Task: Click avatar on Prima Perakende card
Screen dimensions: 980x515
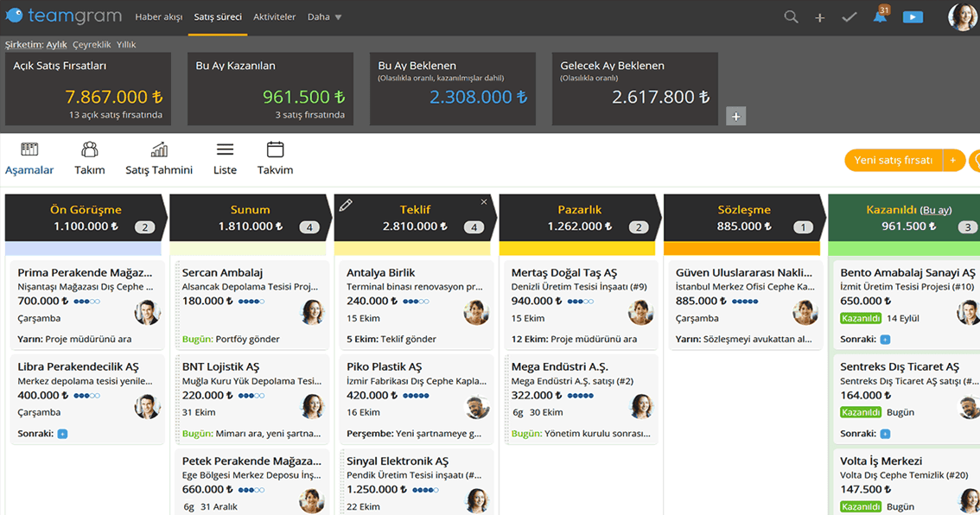Action: tap(148, 313)
